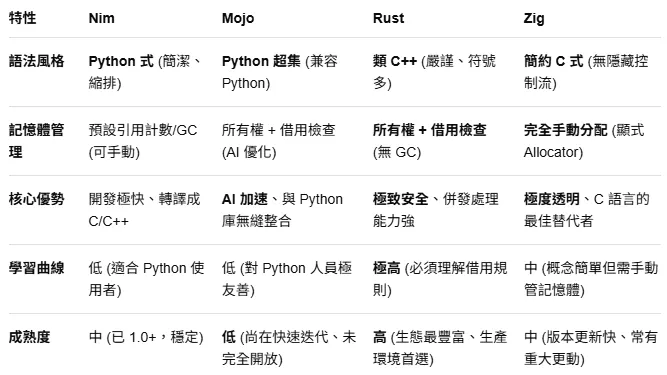The image size is (667, 375).
Task: Select the 學習曲線 row label
Action: click(37, 268)
